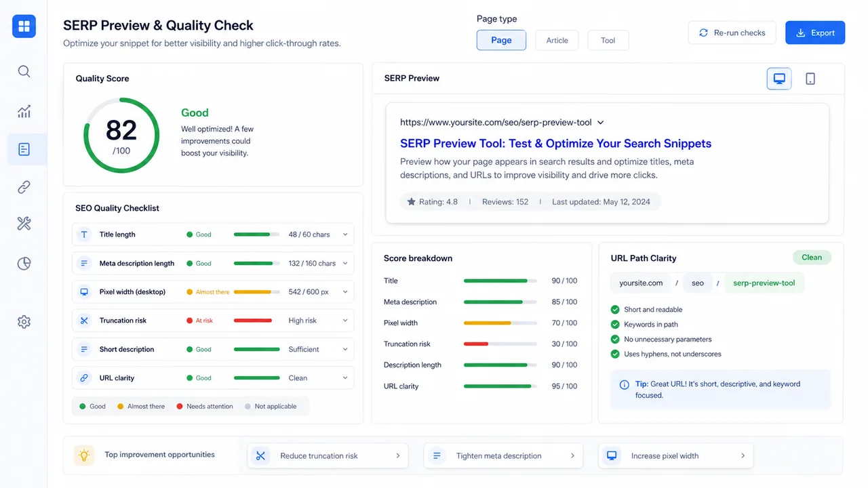Expand the Title length row chevron
This screenshot has width=868, height=488.
click(345, 235)
